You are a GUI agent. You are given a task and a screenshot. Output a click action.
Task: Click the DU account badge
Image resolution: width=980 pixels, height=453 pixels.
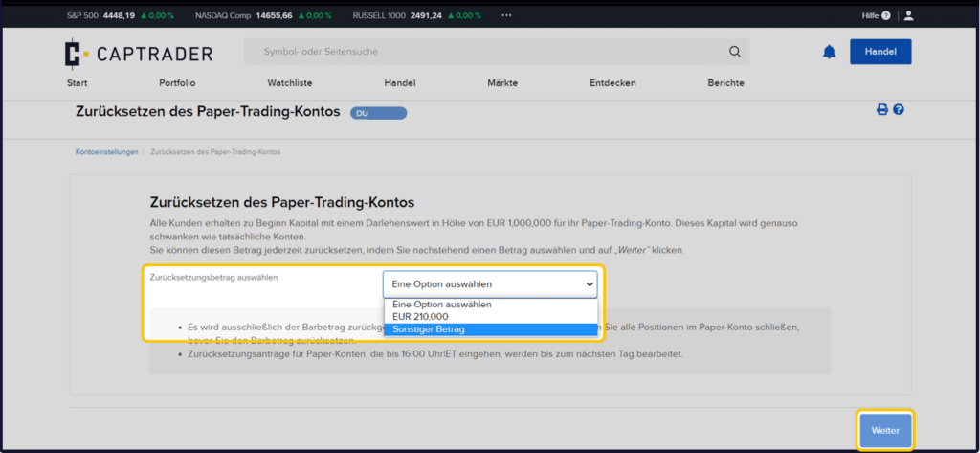(x=378, y=113)
